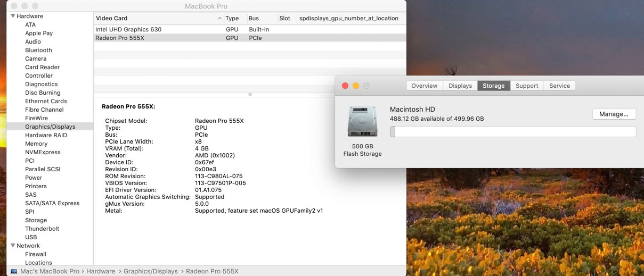The image size is (644, 276).
Task: Click the pane splitter handle dot
Action: pyautogui.click(x=250, y=94)
